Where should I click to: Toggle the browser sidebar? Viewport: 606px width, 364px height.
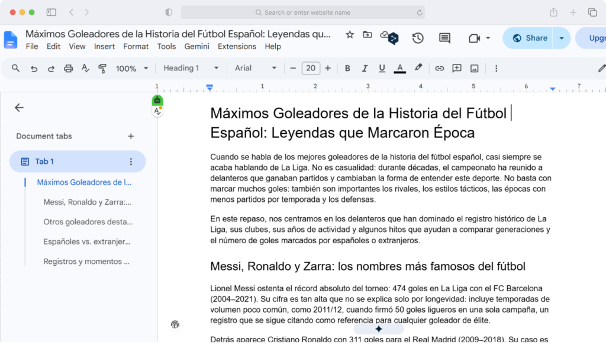(x=51, y=12)
